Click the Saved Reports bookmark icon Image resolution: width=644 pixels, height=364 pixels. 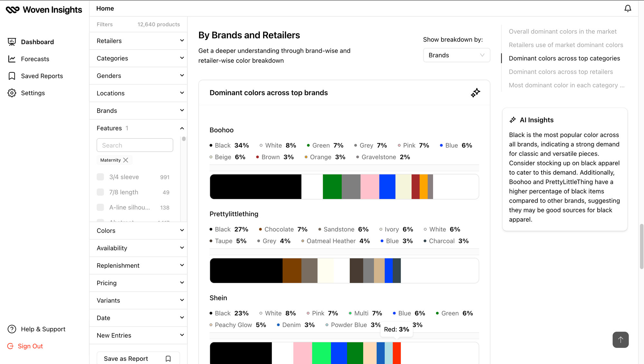point(12,76)
